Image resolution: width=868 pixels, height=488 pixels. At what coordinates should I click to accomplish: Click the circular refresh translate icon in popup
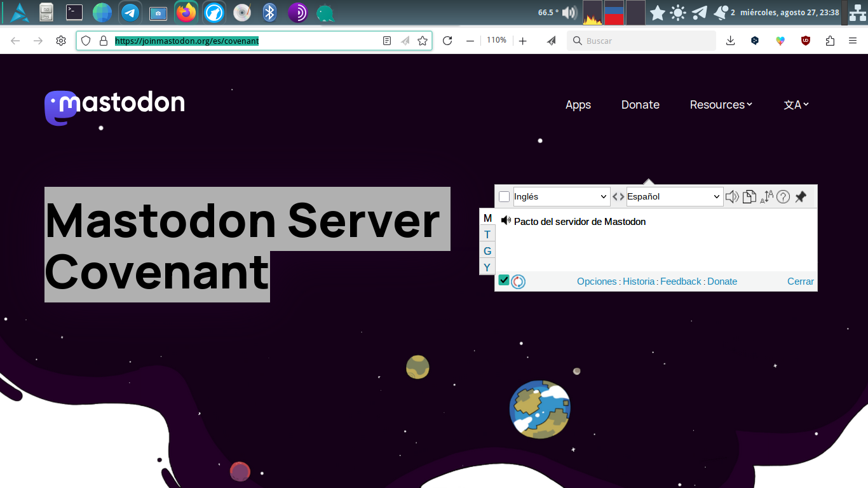(x=519, y=281)
